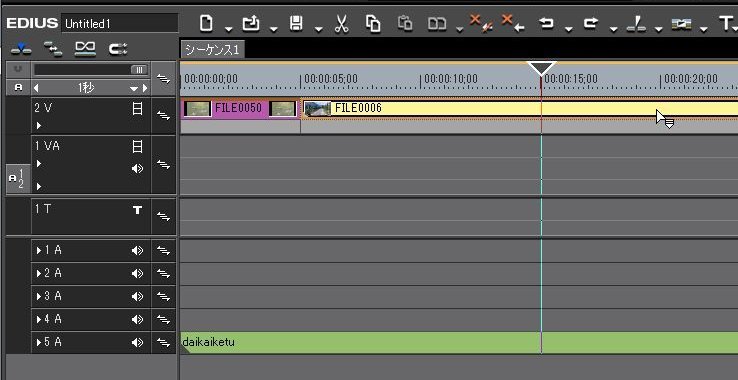Click the Add Cut Point icon
Screen dimensions: 738x380
pos(636,24)
